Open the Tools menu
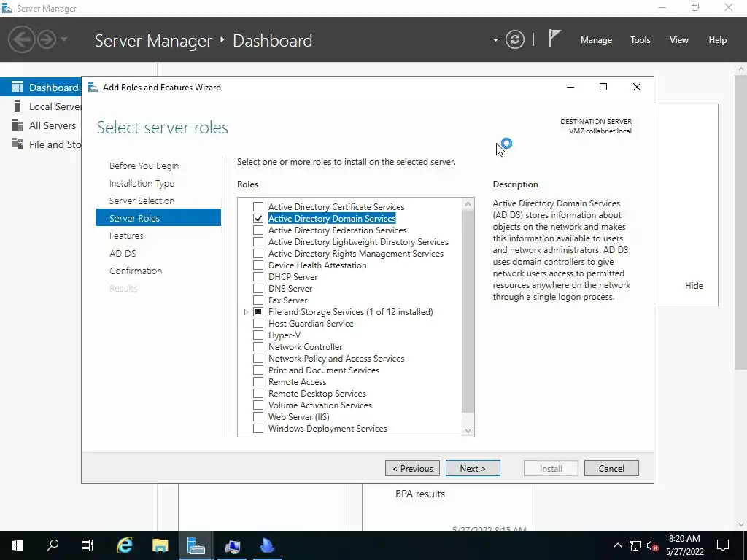The image size is (747, 560). coord(640,40)
